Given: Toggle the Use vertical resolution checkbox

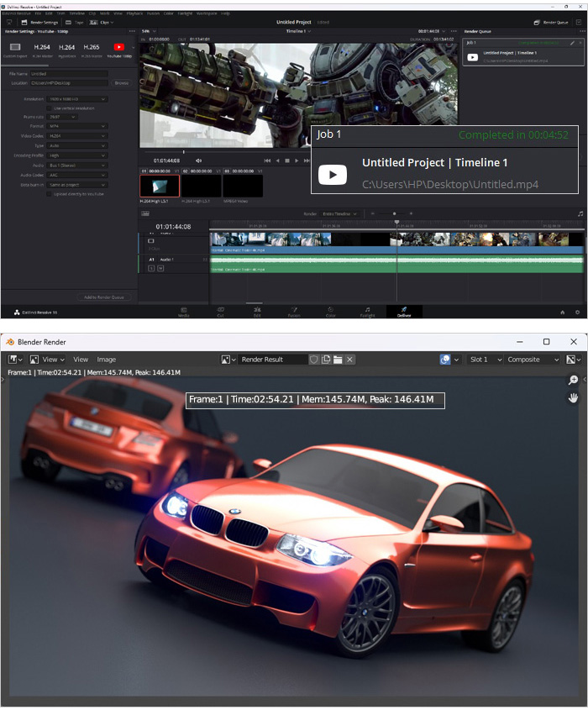Looking at the screenshot, I should click(x=49, y=108).
